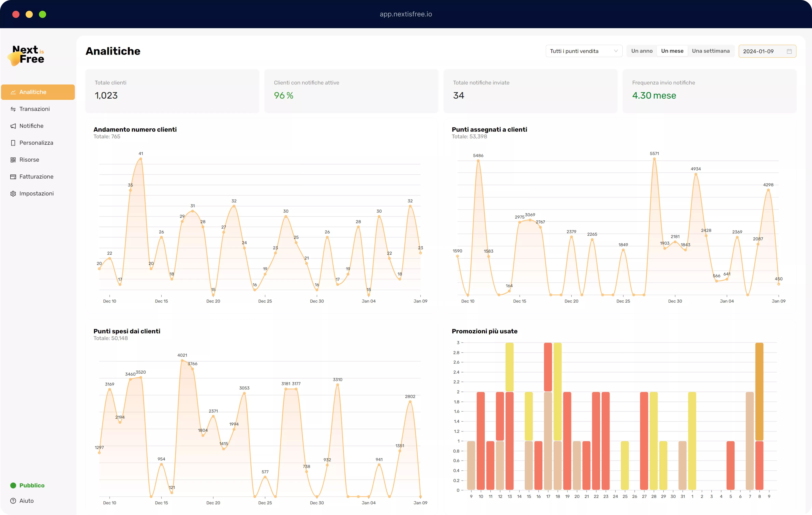Image resolution: width=812 pixels, height=515 pixels.
Task: Click the Totale notifiche inviate value 34
Action: pyautogui.click(x=459, y=95)
